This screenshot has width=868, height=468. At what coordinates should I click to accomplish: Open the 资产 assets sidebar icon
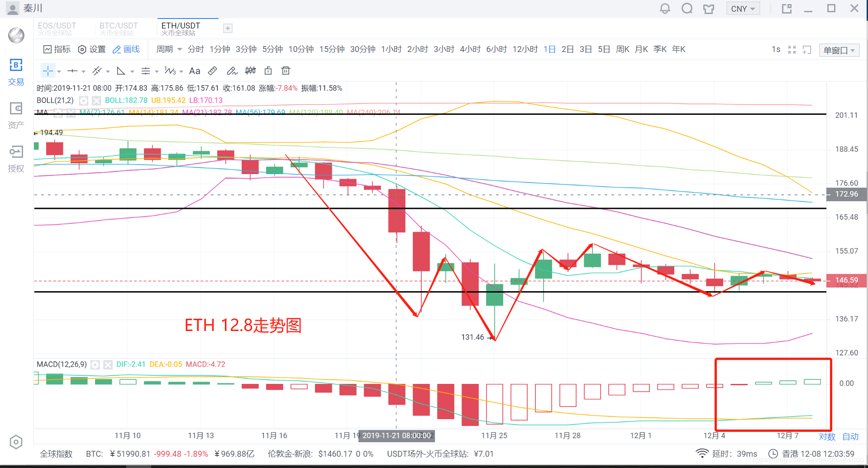pyautogui.click(x=16, y=115)
